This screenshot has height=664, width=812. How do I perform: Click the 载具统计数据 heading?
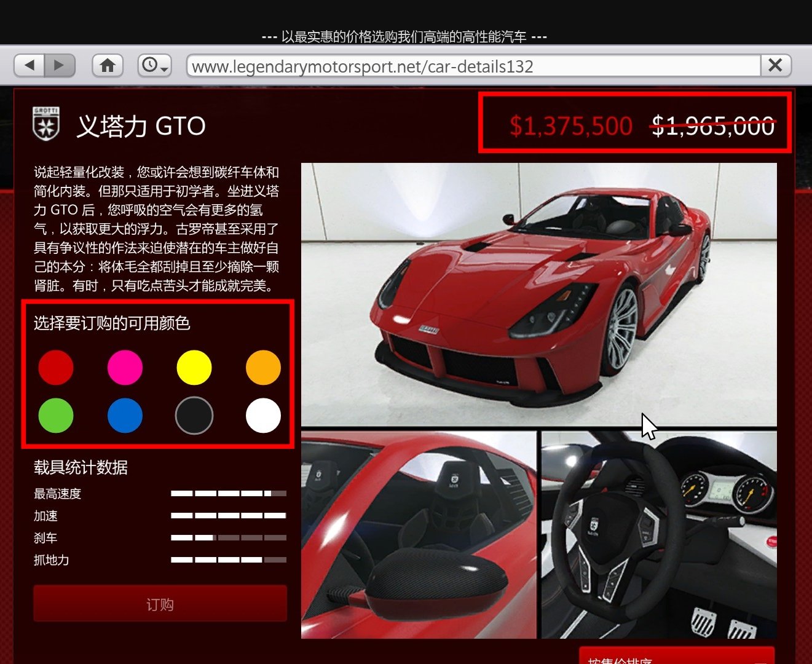(x=81, y=468)
